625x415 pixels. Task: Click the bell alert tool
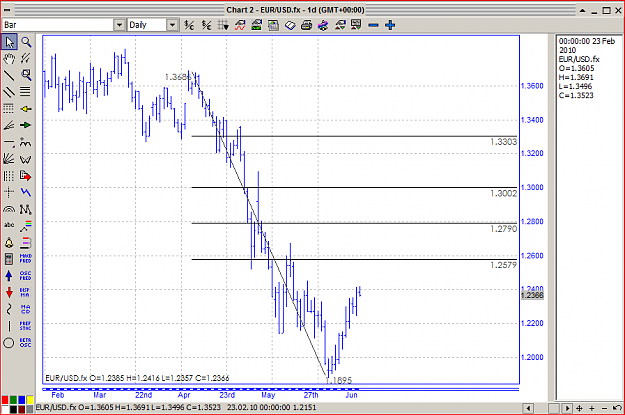pyautogui.click(x=9, y=242)
